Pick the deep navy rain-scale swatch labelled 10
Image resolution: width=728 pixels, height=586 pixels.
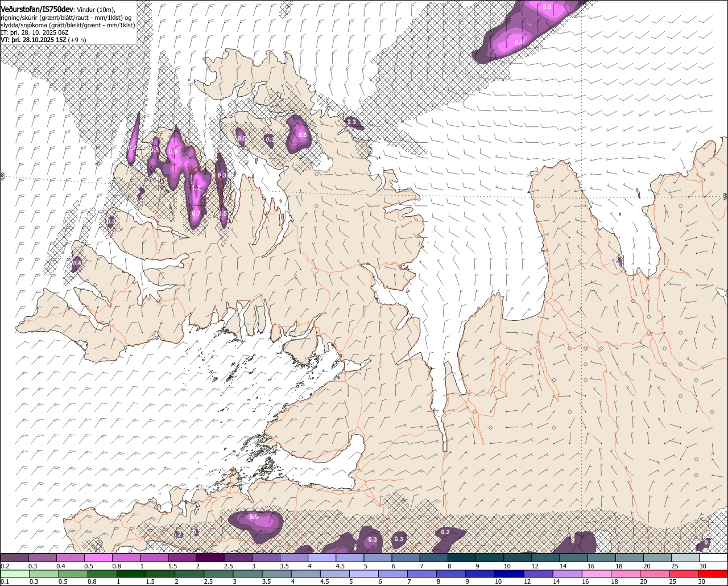509,574
